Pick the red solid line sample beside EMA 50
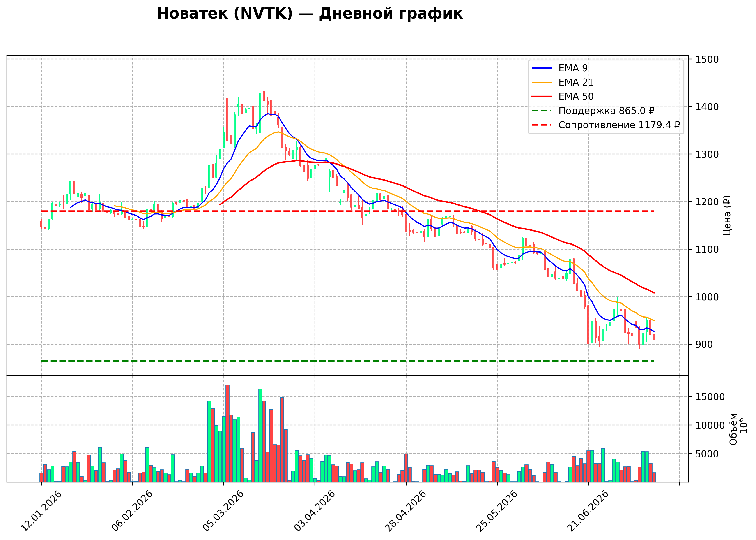 click(x=542, y=96)
